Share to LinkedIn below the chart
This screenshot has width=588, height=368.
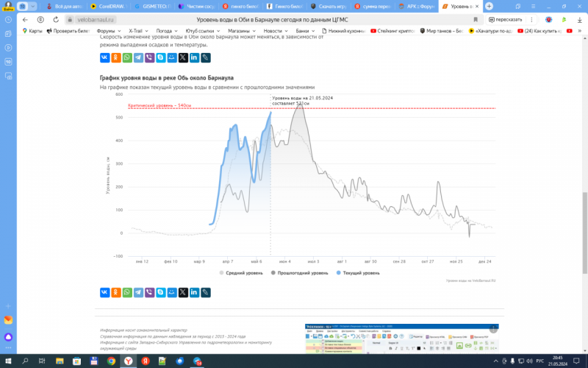(194, 292)
